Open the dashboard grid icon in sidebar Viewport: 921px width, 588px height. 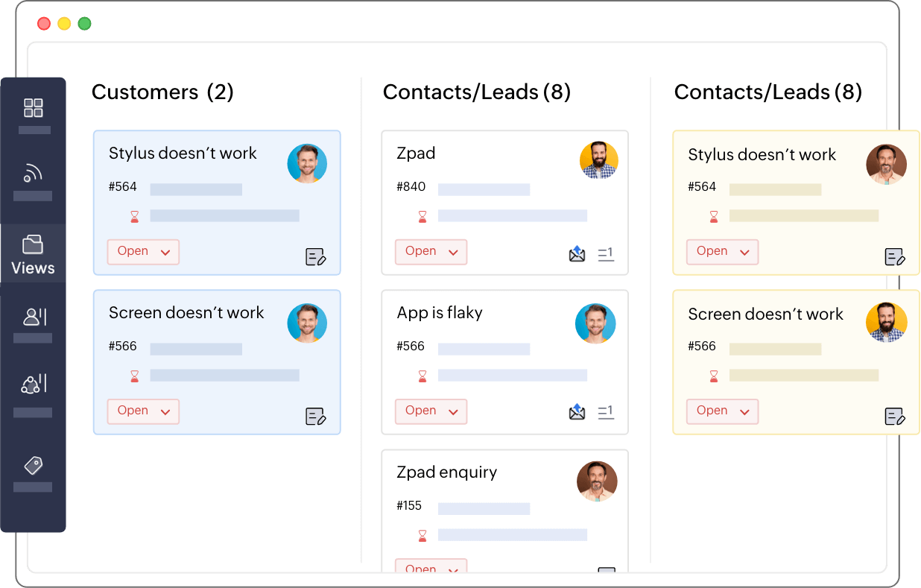pyautogui.click(x=34, y=108)
